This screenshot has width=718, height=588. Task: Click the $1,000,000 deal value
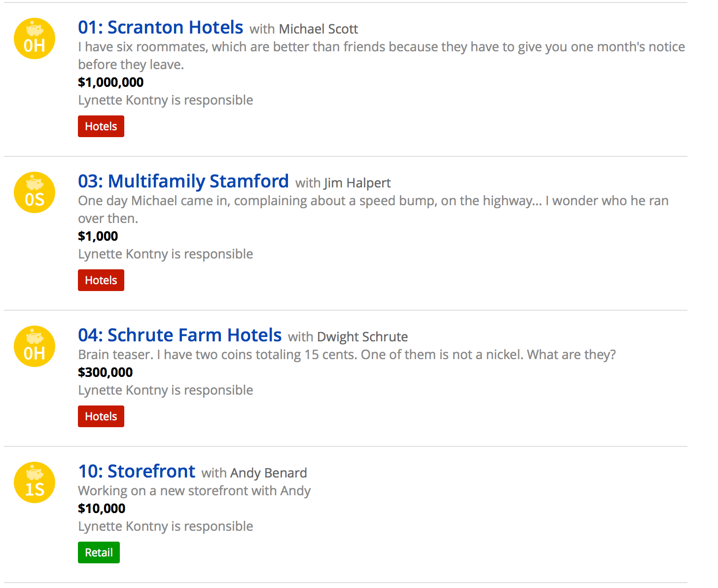click(111, 82)
